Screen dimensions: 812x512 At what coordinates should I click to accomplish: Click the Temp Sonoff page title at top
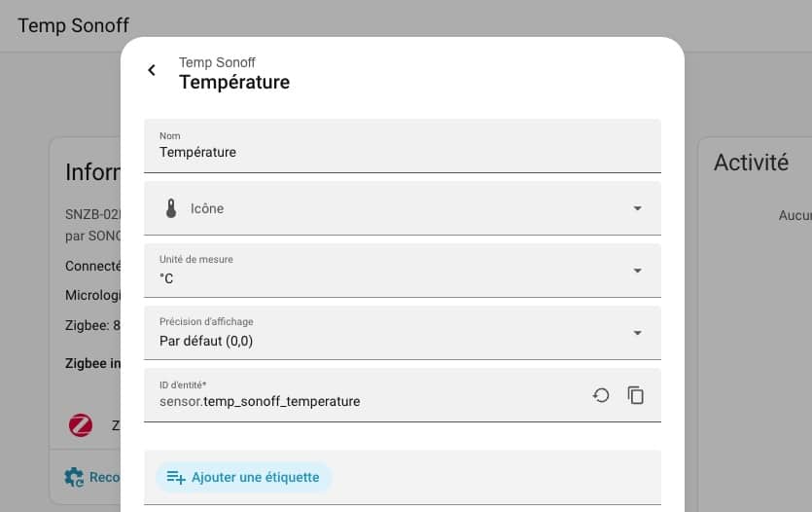coord(73,25)
